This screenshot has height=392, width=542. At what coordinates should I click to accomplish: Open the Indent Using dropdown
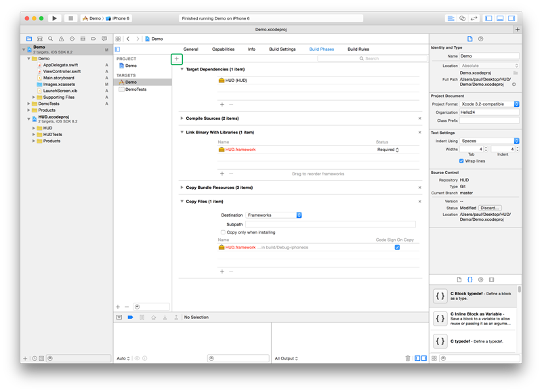click(489, 141)
